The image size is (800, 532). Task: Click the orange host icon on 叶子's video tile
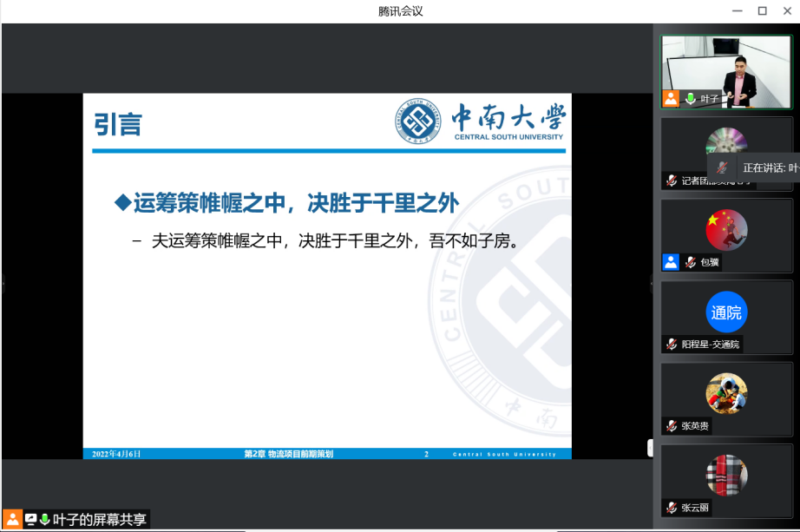coord(671,99)
